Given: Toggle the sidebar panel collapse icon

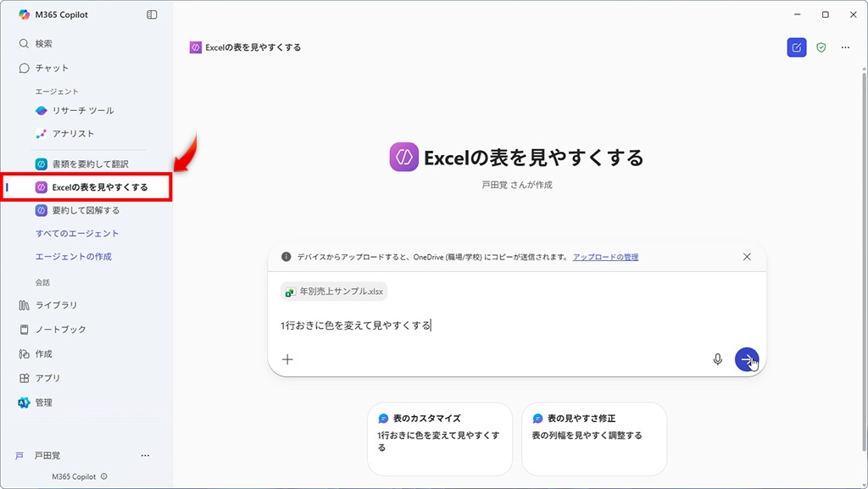Looking at the screenshot, I should tap(152, 14).
